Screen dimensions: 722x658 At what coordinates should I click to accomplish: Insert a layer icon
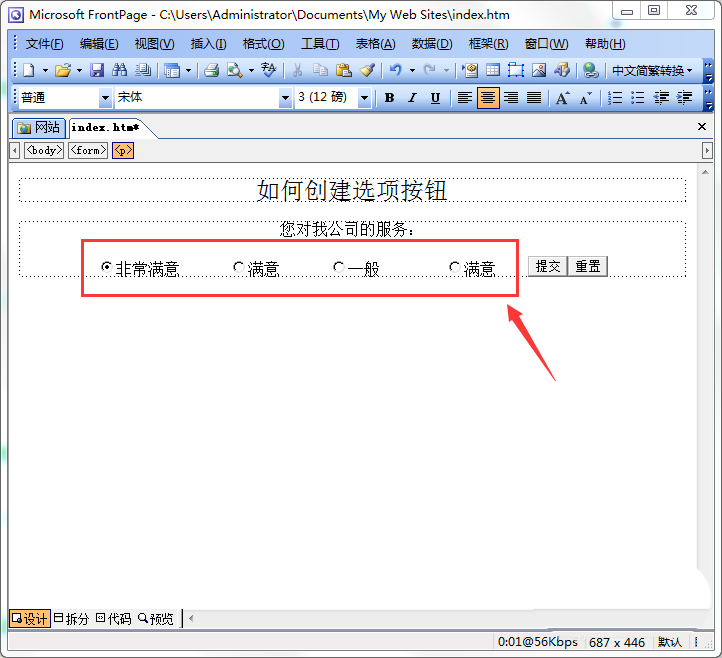pos(516,70)
